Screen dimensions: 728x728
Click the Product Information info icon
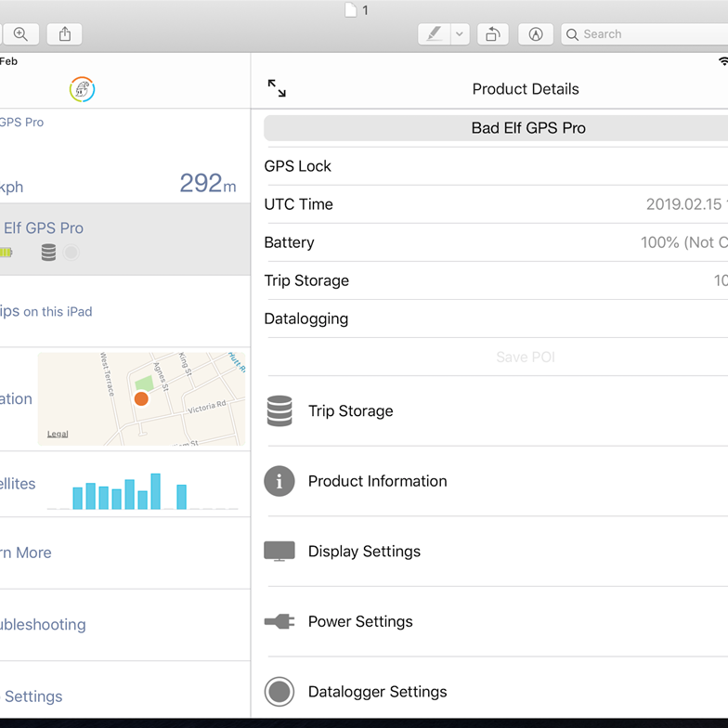tap(279, 481)
